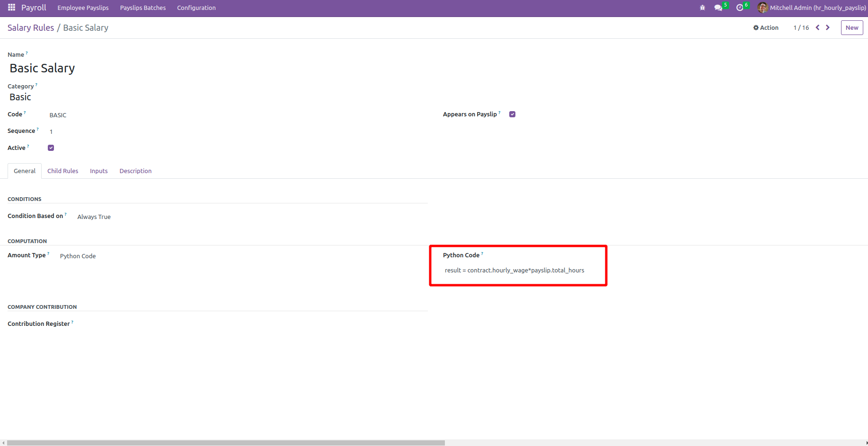Show help tooltip for Appears on Payslip
Image resolution: width=868 pixels, height=446 pixels.
click(499, 113)
